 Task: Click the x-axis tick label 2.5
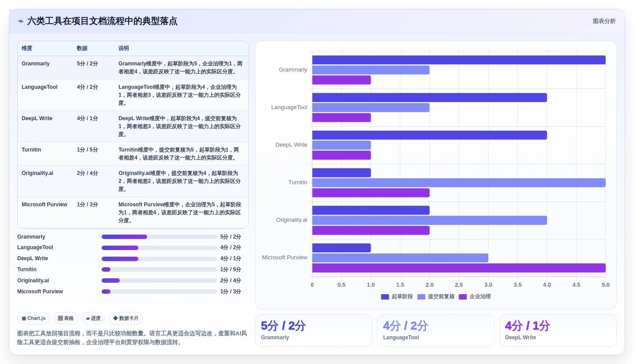459,285
